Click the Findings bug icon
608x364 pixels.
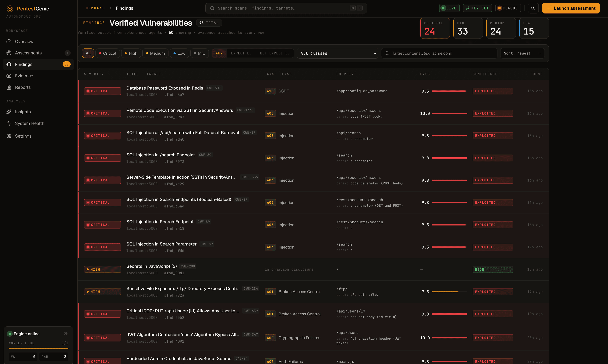tap(9, 64)
